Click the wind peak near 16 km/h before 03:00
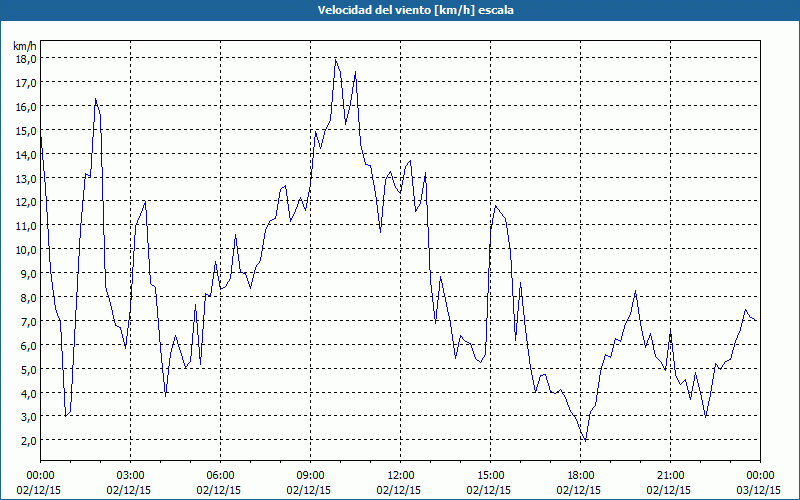The height and width of the screenshot is (500, 800). (95, 99)
